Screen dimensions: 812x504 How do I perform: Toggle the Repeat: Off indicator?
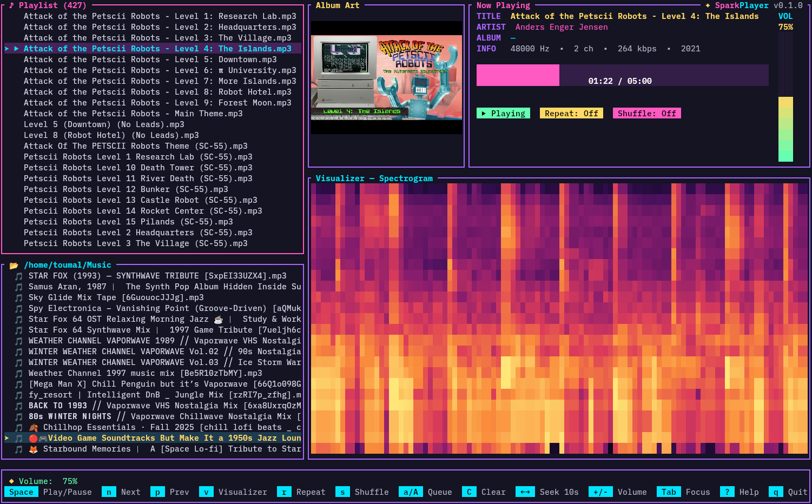(571, 114)
